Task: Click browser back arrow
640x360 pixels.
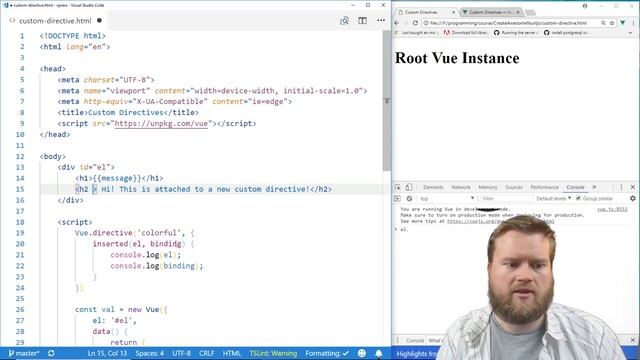Action: pos(397,23)
